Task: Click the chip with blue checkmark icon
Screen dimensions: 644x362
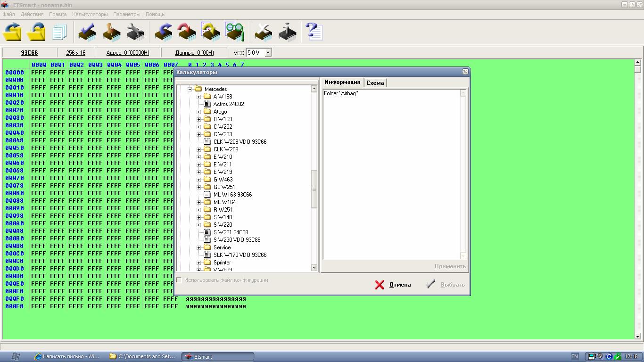Action: [x=87, y=32]
